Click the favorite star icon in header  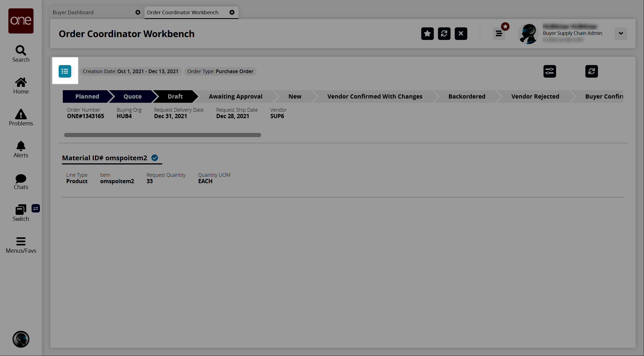click(427, 34)
